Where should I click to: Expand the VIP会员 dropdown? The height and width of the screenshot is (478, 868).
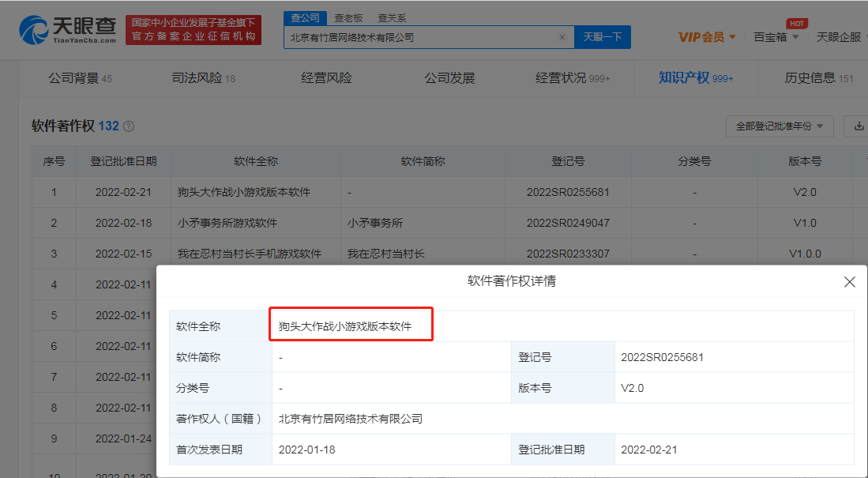coord(701,36)
